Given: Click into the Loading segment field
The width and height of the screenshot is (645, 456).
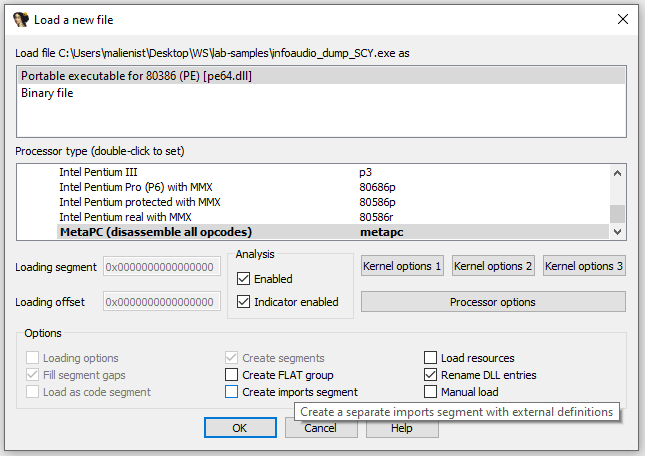Looking at the screenshot, I should pyautogui.click(x=161, y=267).
